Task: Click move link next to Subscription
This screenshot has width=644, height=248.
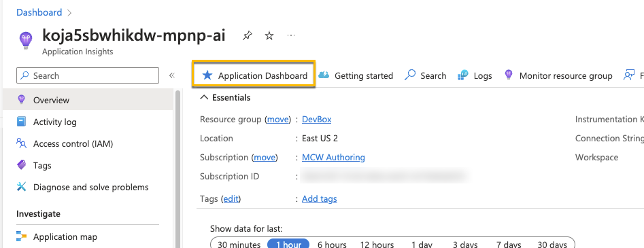Action: pyautogui.click(x=265, y=157)
